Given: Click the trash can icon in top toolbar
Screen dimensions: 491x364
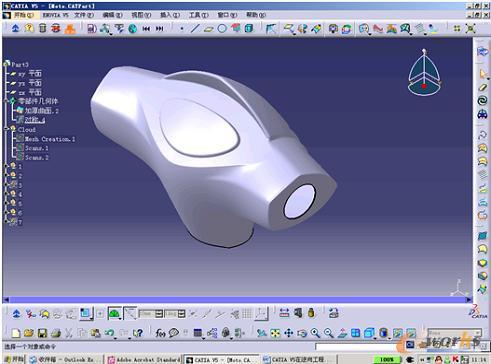Looking at the screenshot, I should click(42, 28).
